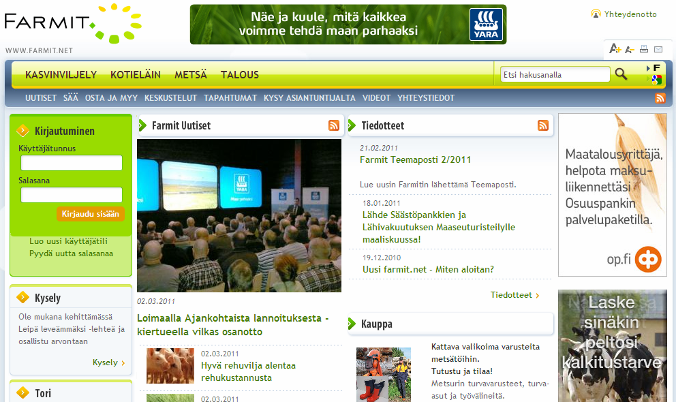Click the Etsi hakusanalla search field
The image size is (676, 402).
[x=555, y=75]
